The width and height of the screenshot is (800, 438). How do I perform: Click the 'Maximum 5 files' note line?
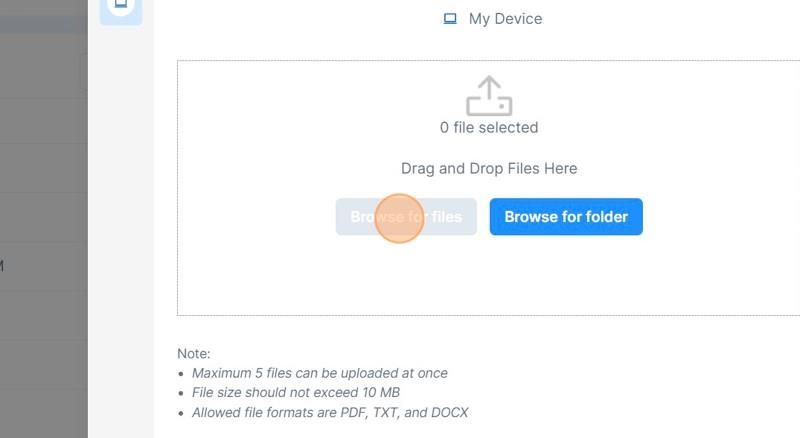[x=319, y=373]
